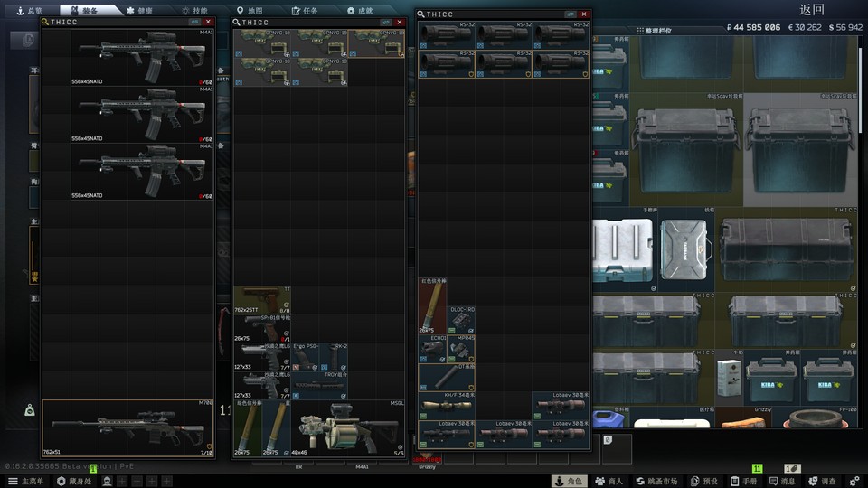Screen dimensions: 868x488
Task: View the 成就 achievements tab
Action: click(x=360, y=11)
